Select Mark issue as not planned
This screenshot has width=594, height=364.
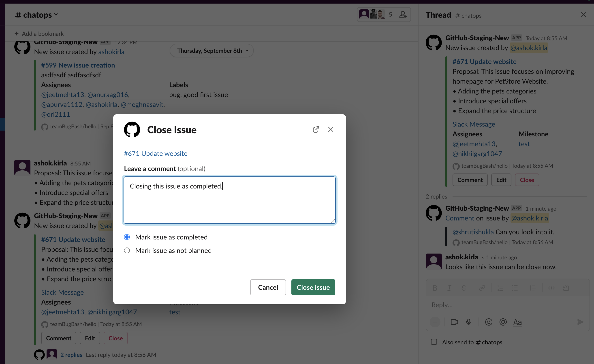tap(127, 251)
